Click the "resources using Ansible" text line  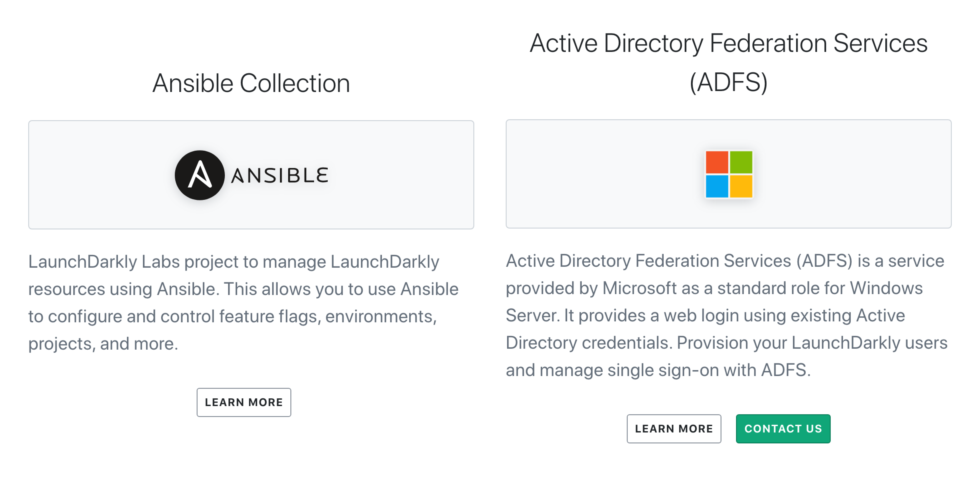pyautogui.click(x=243, y=289)
